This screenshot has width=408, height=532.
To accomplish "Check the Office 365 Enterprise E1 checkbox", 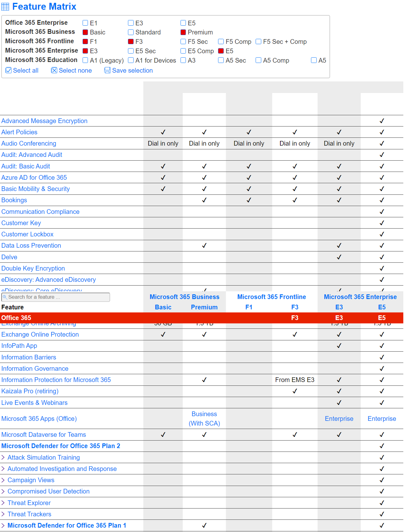I will pos(85,23).
